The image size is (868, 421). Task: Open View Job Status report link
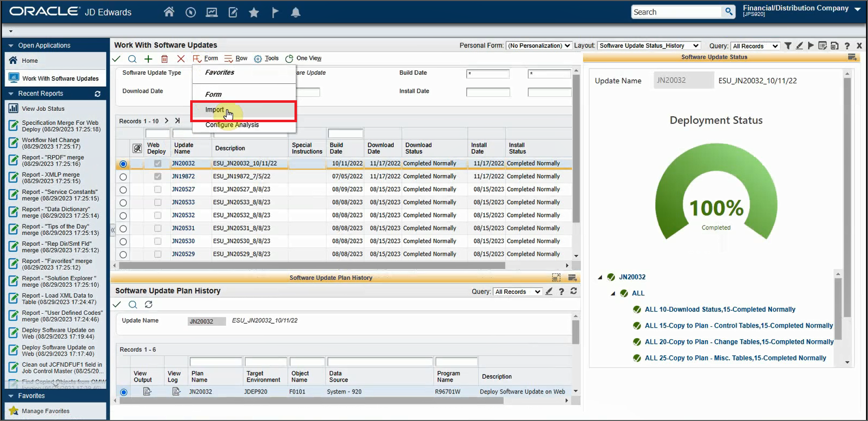(x=43, y=109)
